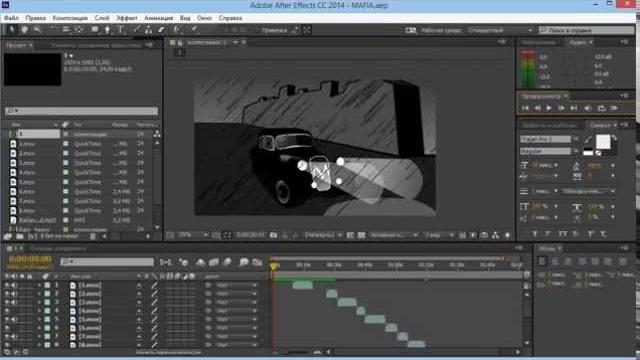Select the rectangle Shape tool
Image resolution: width=640 pixels, height=360 pixels.
(95, 29)
